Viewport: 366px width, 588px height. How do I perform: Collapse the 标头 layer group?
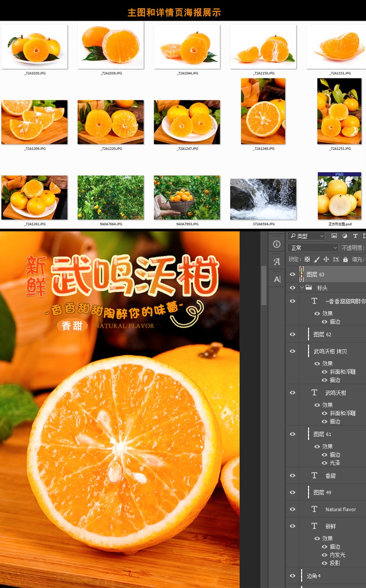tap(302, 287)
